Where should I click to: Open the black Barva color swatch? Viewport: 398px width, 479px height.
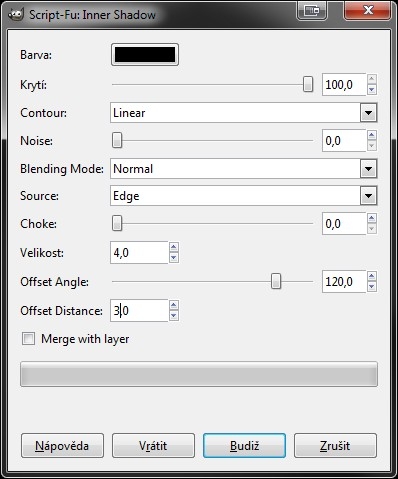pyautogui.click(x=145, y=55)
